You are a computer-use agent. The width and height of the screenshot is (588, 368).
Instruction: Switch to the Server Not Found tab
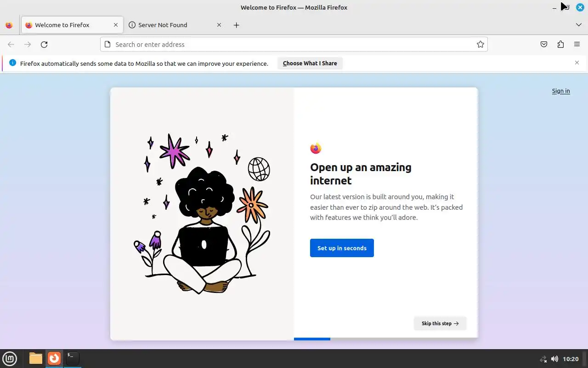175,25
